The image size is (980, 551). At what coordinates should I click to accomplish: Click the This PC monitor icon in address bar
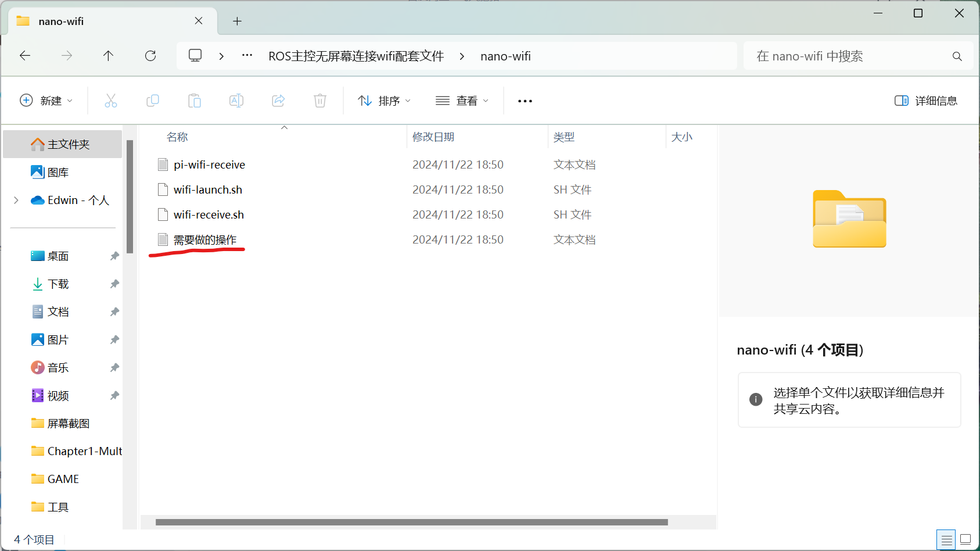click(195, 56)
